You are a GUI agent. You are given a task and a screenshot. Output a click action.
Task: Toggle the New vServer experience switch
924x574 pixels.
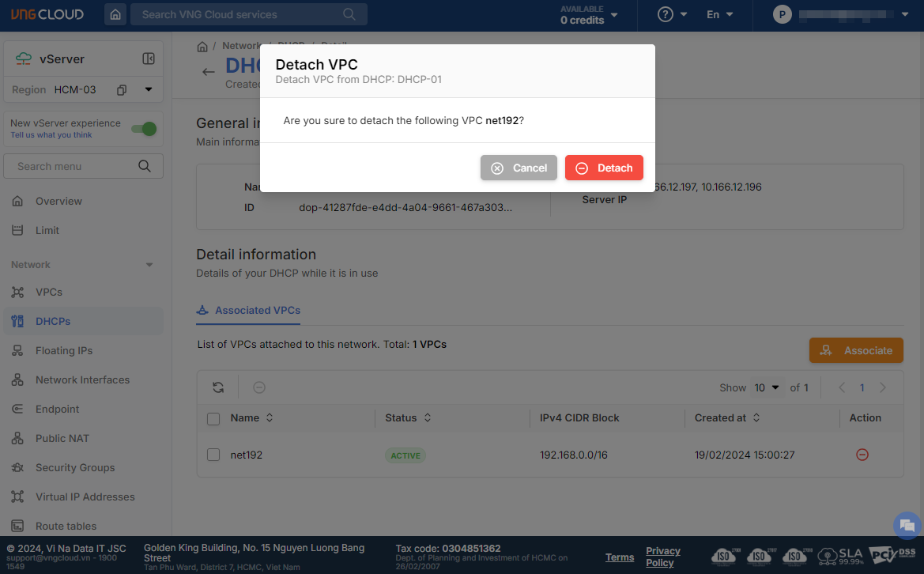tap(144, 129)
